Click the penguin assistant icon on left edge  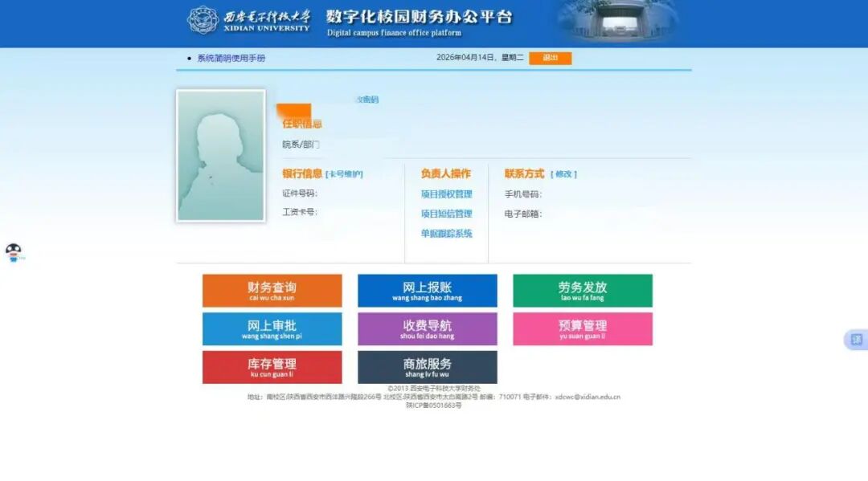click(x=14, y=253)
